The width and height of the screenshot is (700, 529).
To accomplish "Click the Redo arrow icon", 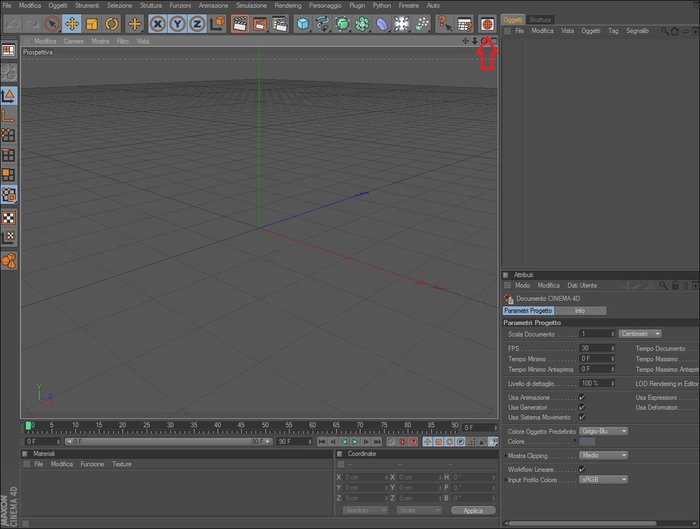I will click(x=32, y=24).
